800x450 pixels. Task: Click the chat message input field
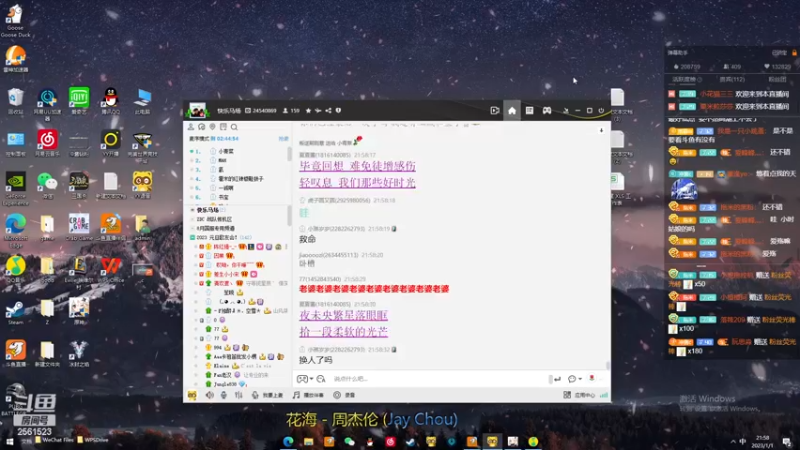pyautogui.click(x=439, y=379)
